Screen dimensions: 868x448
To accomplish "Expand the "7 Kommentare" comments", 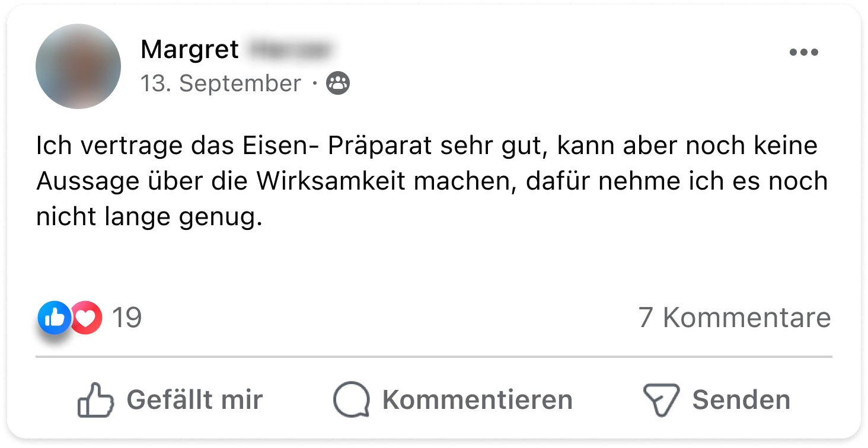I will click(735, 318).
